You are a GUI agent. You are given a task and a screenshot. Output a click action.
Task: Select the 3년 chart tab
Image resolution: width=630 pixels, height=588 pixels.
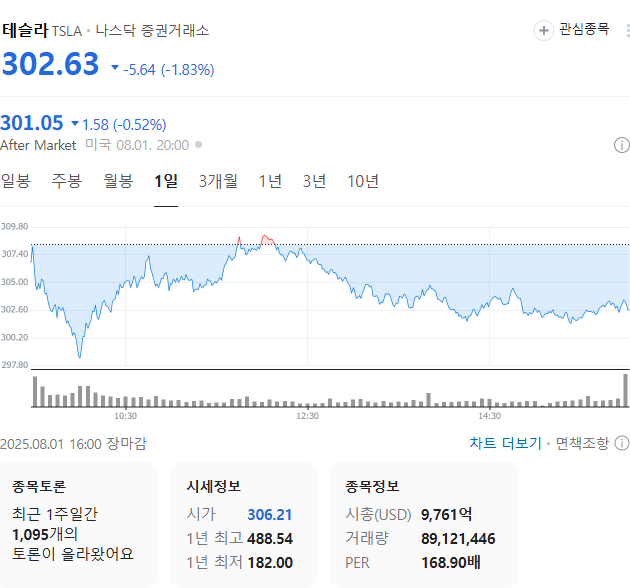pyautogui.click(x=314, y=181)
